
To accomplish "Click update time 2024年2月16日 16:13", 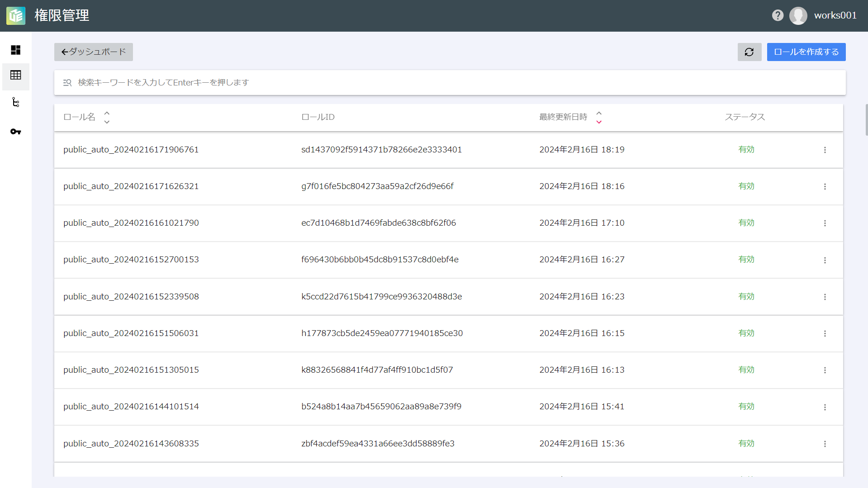I will (x=582, y=370).
